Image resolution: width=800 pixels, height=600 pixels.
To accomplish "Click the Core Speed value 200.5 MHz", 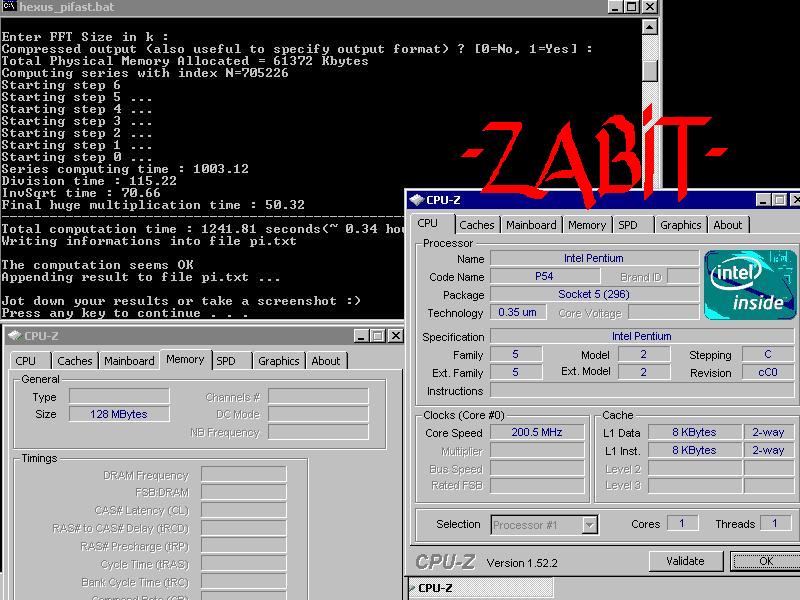I will (x=537, y=432).
